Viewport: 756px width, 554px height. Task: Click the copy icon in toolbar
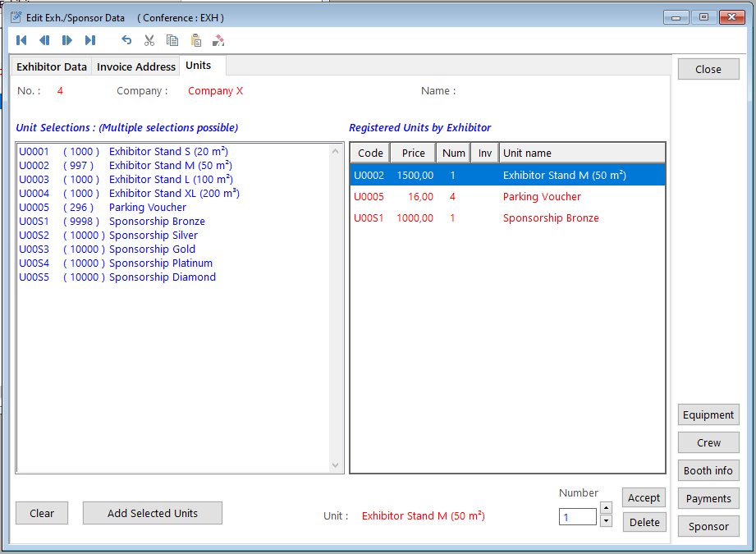[172, 40]
